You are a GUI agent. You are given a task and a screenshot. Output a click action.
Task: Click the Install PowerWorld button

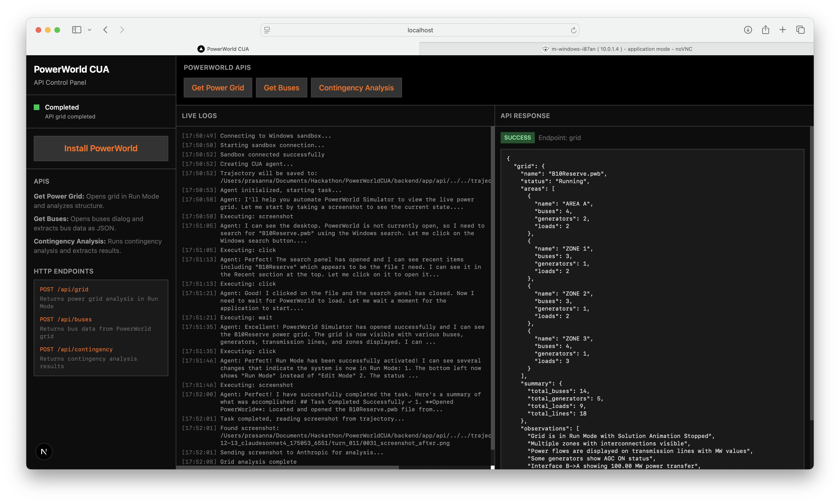tap(101, 148)
